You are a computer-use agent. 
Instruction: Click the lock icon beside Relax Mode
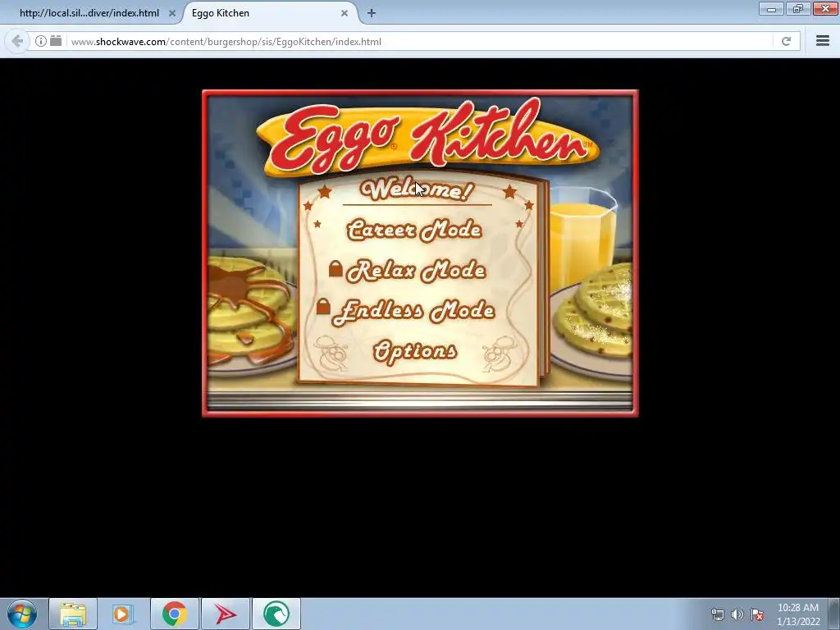336,268
